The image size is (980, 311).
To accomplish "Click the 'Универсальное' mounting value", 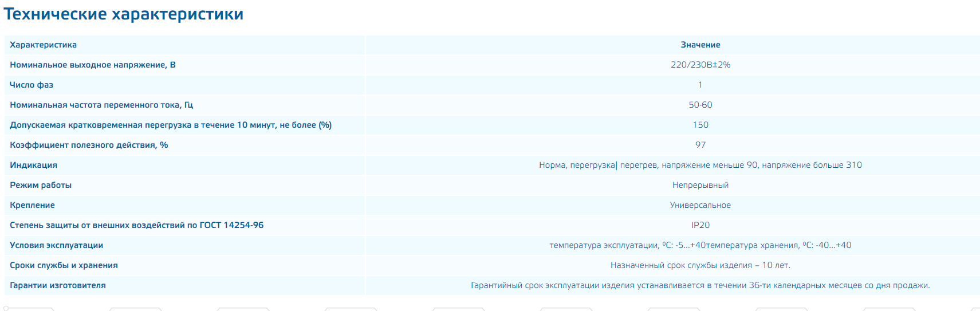I will coord(700,205).
